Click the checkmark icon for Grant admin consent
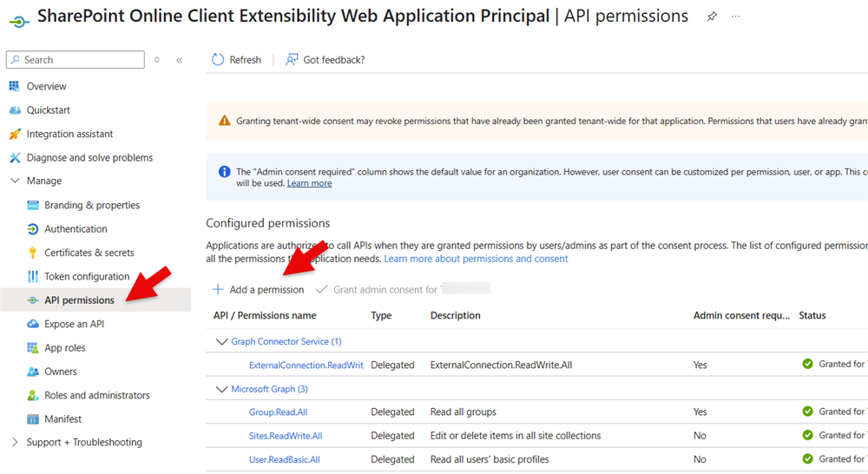 pos(322,289)
